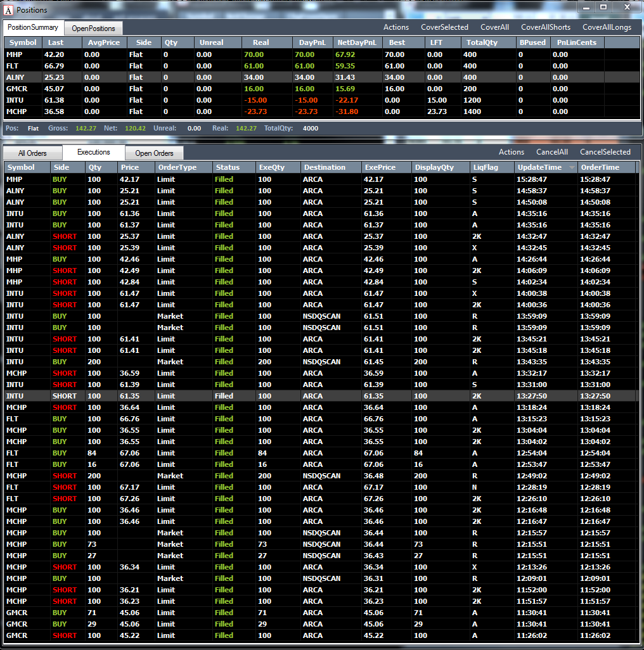The height and width of the screenshot is (650, 644).
Task: Select the FLT position row
Action: pos(322,66)
